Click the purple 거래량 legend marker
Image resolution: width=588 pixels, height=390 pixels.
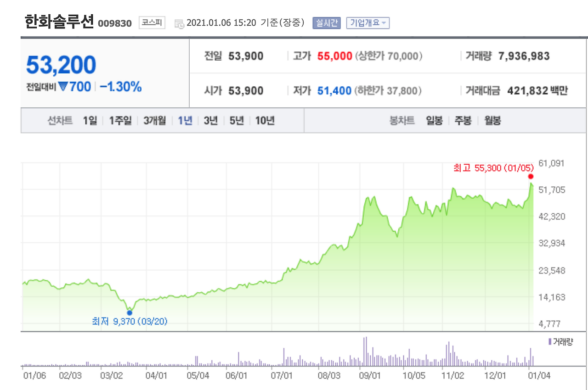click(550, 341)
